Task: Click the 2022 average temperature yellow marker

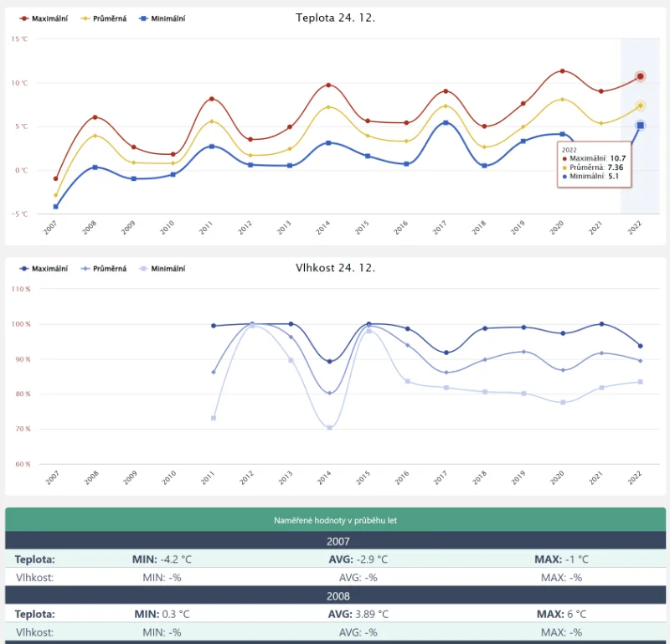Action: tap(640, 106)
